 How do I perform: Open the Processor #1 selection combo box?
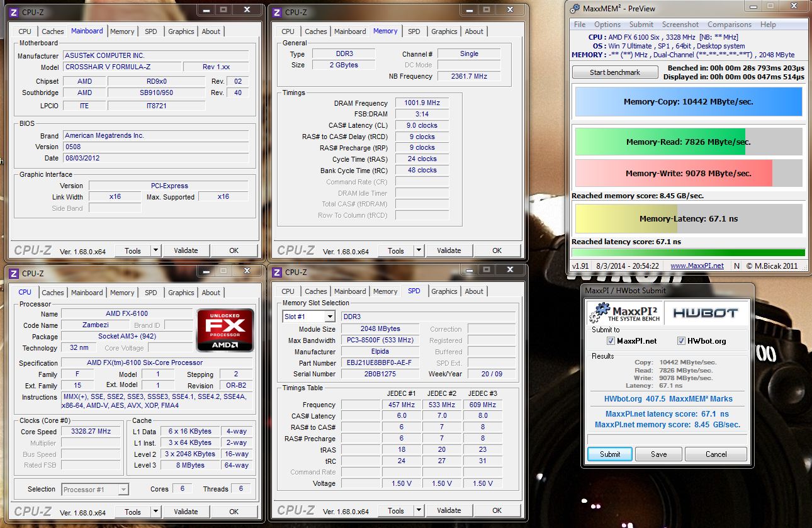95,489
